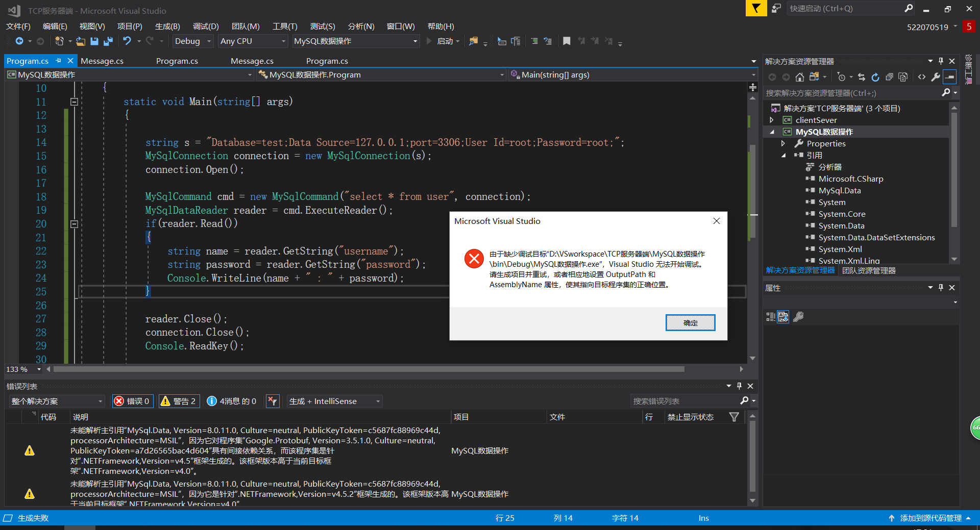Open the 133 % zoom level dropdown
Viewport: 980px width, 530px height.
[x=24, y=369]
